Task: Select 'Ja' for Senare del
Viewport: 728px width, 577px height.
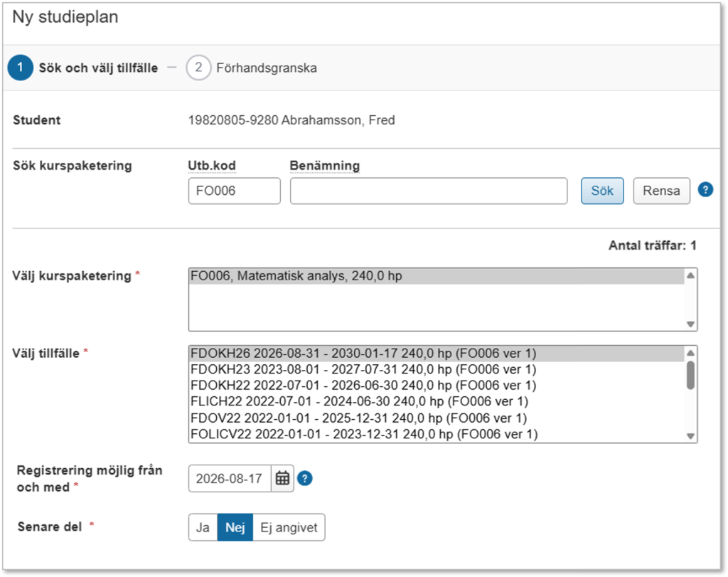Action: [203, 527]
